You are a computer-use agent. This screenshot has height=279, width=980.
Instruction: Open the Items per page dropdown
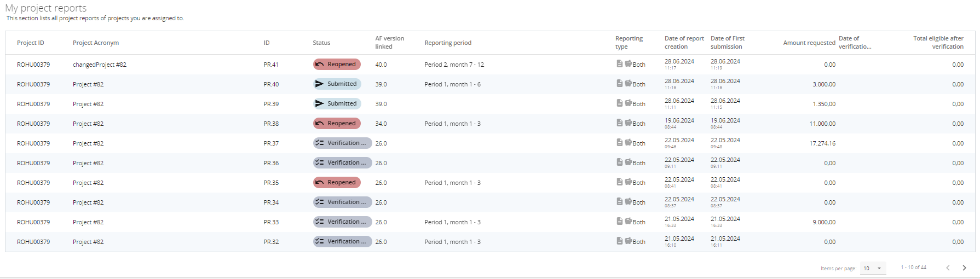[x=873, y=268]
